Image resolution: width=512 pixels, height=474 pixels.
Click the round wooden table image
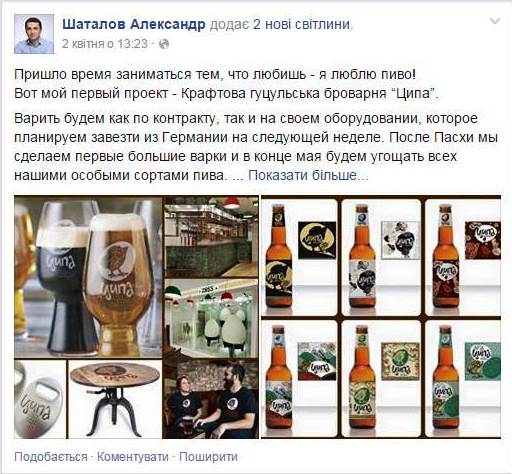click(115, 399)
